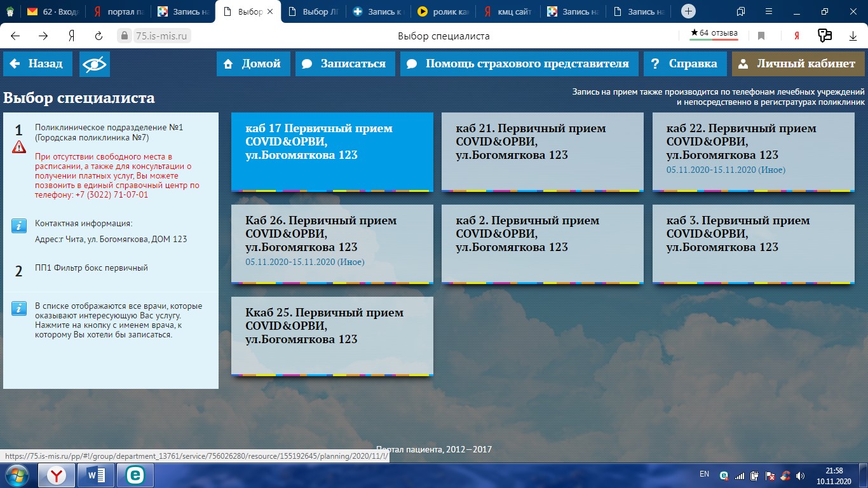Open Личный кабинет personal account
868x488 pixels.
(797, 64)
